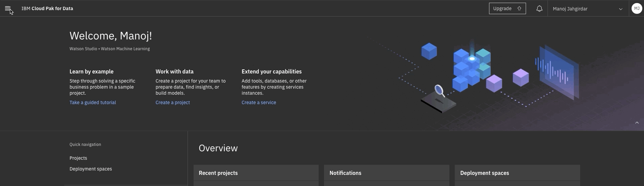The height and width of the screenshot is (186, 644).
Task: Click the Notifications card header
Action: tap(387, 173)
